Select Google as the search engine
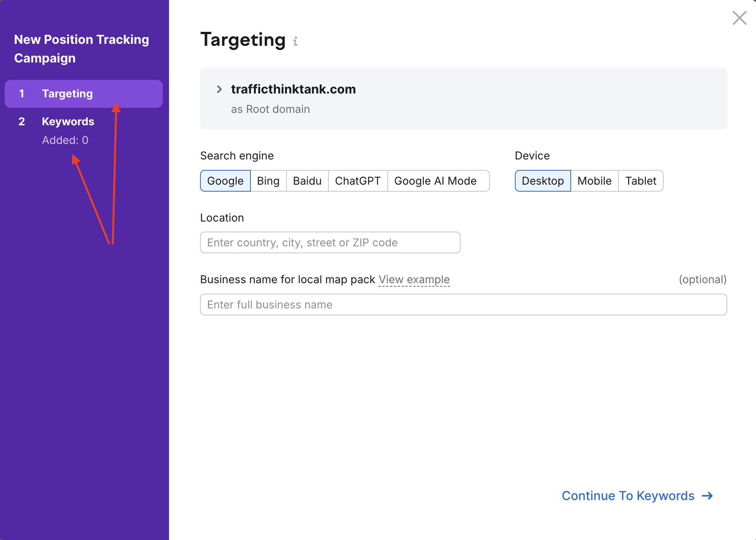Image resolution: width=756 pixels, height=540 pixels. [x=225, y=181]
